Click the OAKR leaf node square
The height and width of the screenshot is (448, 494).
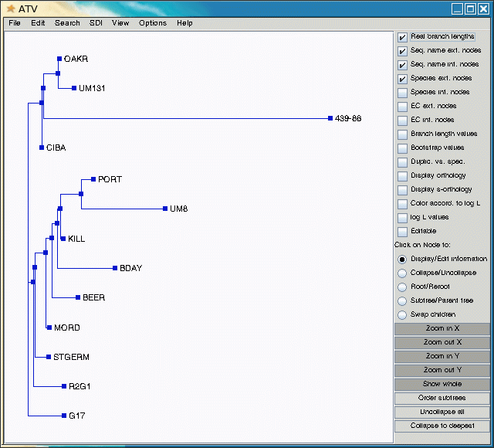pyautogui.click(x=59, y=59)
